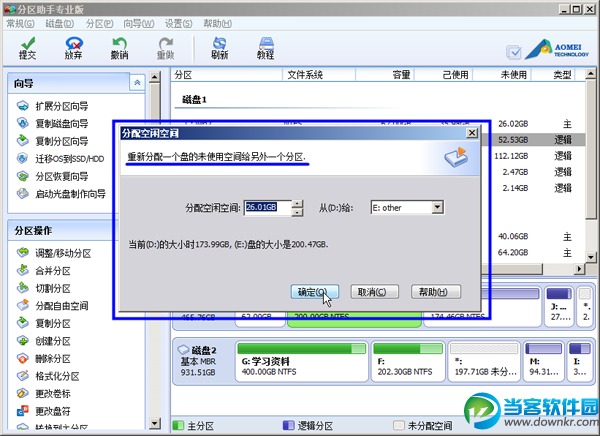Open the 设置(S) menu
600x436 pixels.
178,24
